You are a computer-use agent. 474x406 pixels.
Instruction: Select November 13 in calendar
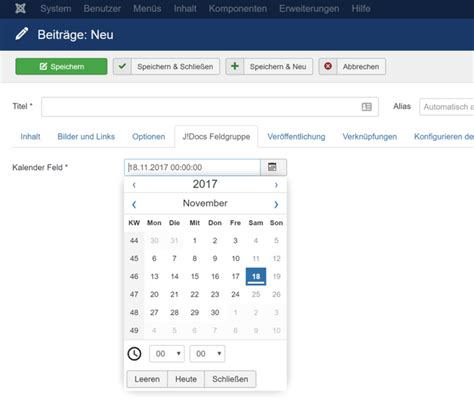[154, 276]
